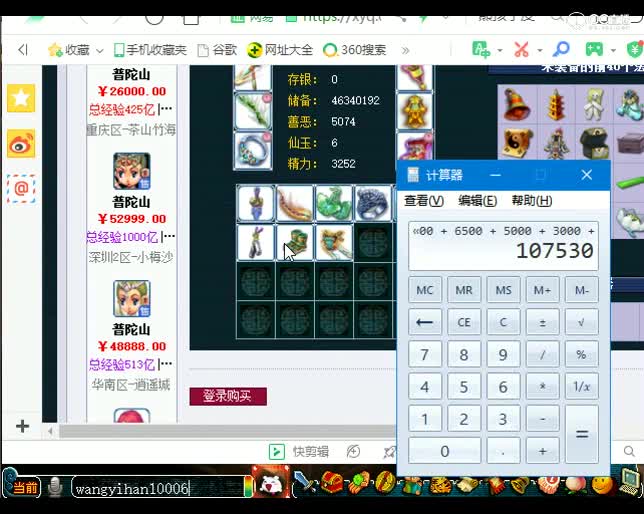The image size is (644, 514).
Task: Click the treasure chest icon in game bar
Action: [x=332, y=482]
